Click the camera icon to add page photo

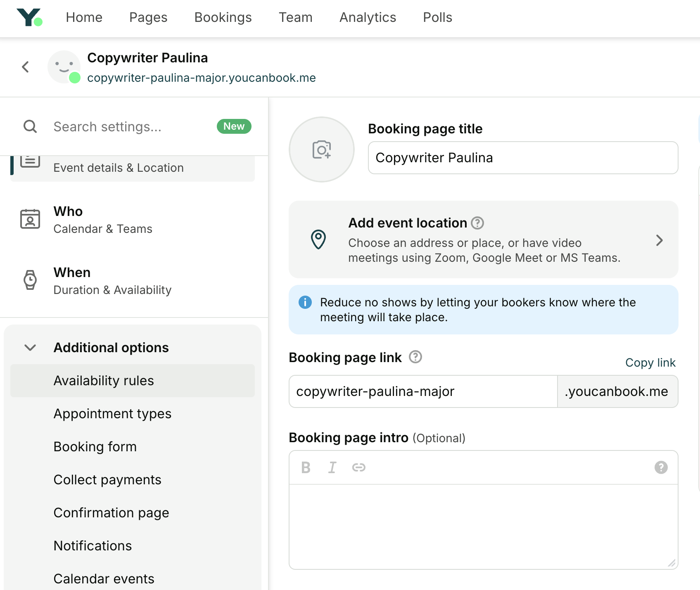pos(321,149)
